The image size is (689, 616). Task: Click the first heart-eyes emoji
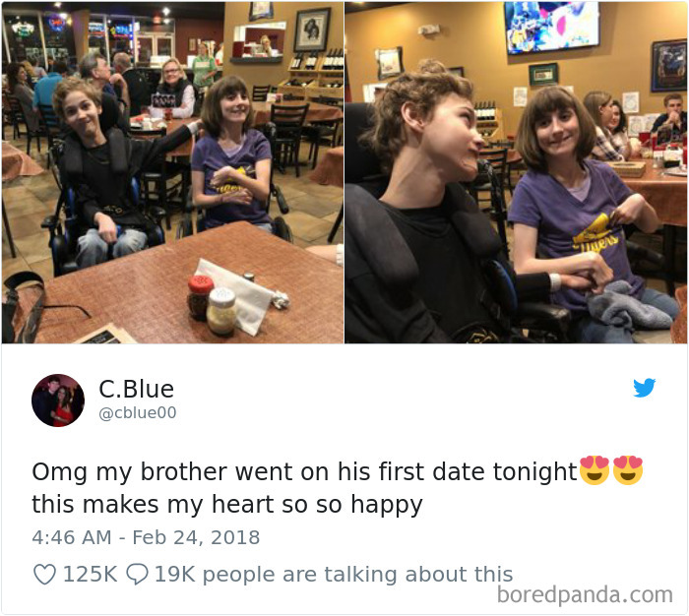[595, 470]
